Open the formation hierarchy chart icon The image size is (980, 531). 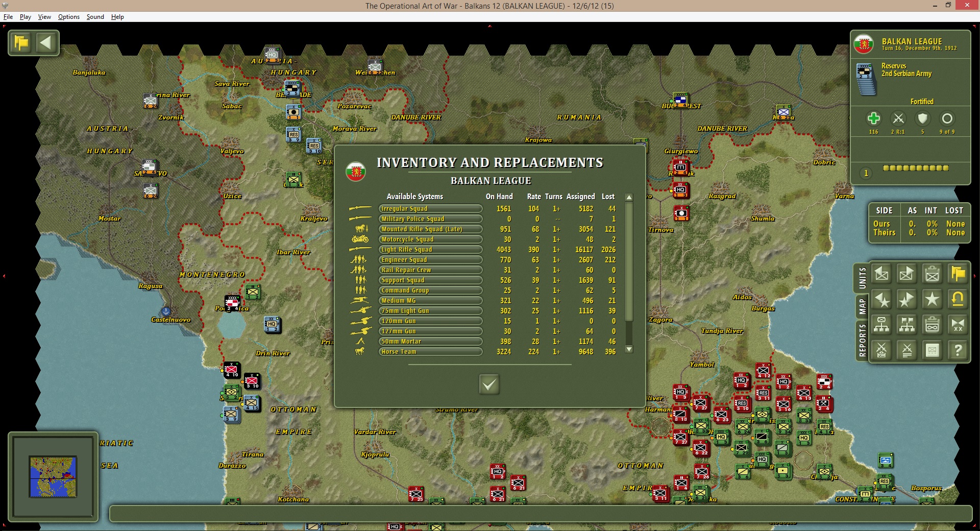881,325
